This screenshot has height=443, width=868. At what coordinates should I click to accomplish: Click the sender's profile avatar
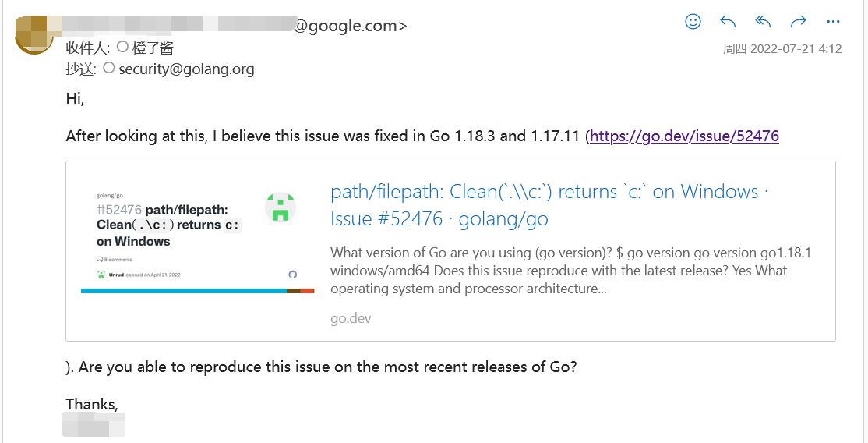(34, 33)
